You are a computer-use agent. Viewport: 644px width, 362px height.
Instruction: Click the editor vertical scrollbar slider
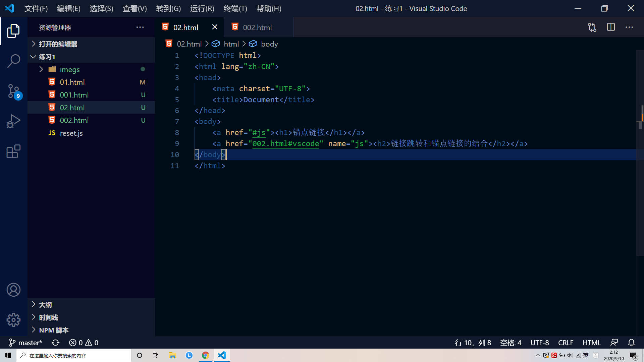click(640, 153)
